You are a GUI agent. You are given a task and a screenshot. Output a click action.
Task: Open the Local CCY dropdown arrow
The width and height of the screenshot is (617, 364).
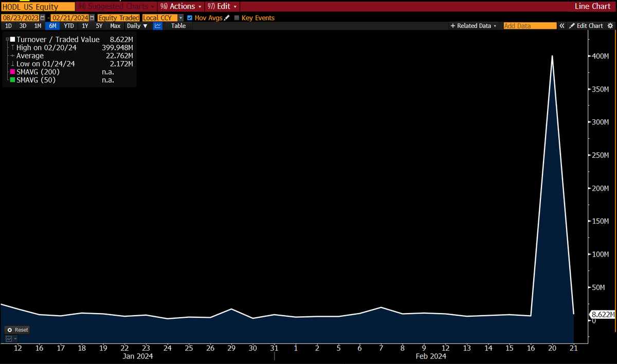180,18
